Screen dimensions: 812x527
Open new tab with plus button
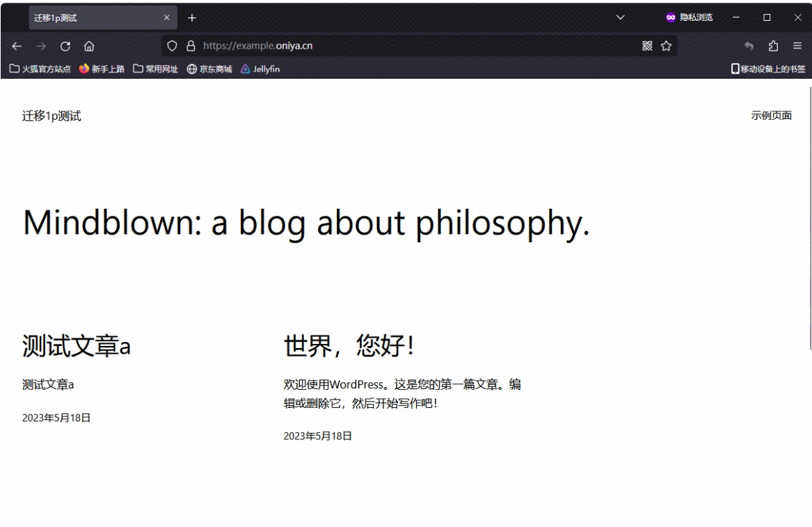click(192, 17)
